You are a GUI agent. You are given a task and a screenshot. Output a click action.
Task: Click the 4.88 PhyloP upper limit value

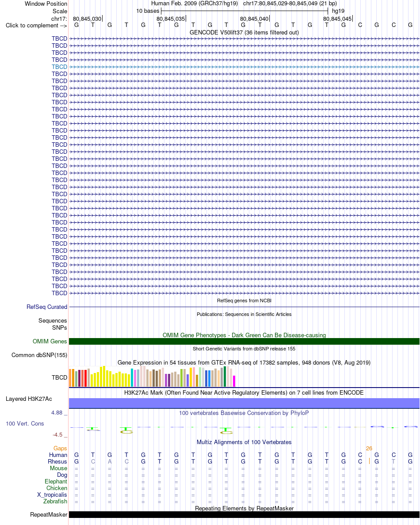57,413
